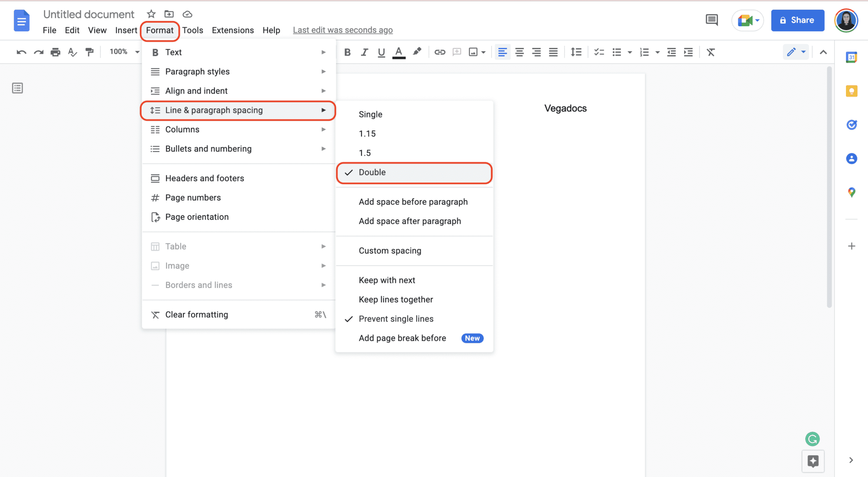The height and width of the screenshot is (477, 868).
Task: Insert an image via the toolbar icon
Action: tap(474, 52)
